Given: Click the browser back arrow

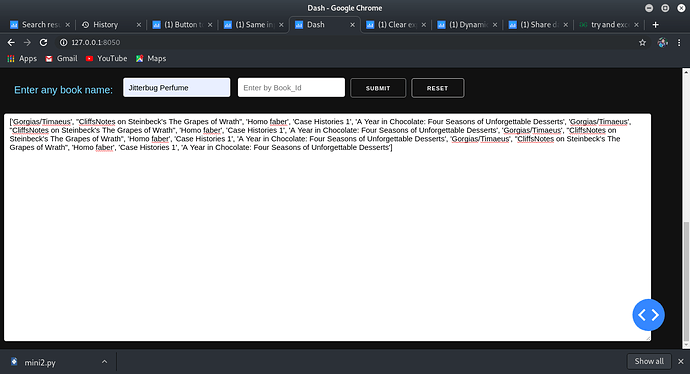Looking at the screenshot, I should coord(11,42).
